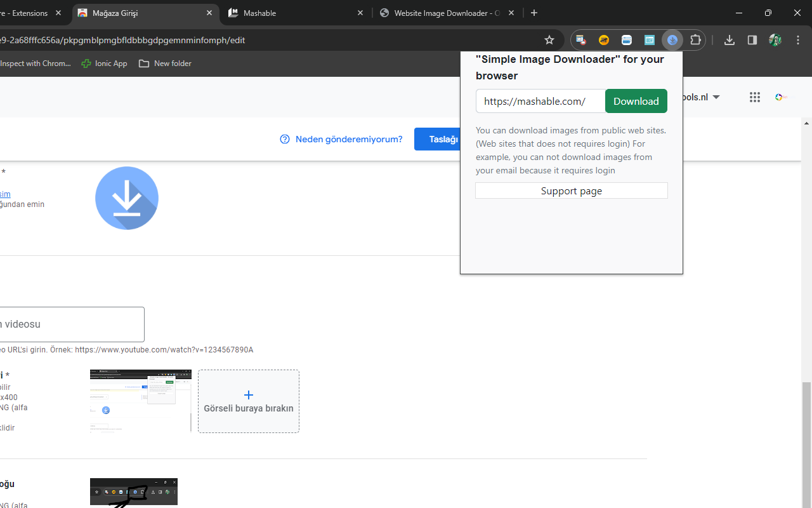Image resolution: width=812 pixels, height=508 pixels.
Task: Toggle the side panel icon
Action: click(x=752, y=39)
